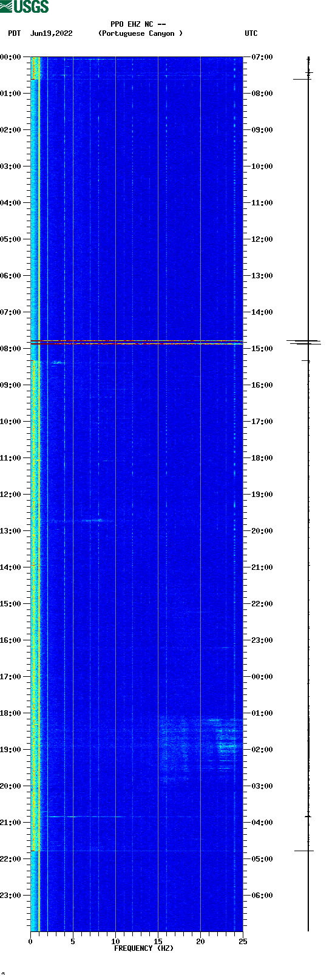Click the 17:00 UTC time label
This screenshot has height=980, width=335.
point(262,421)
